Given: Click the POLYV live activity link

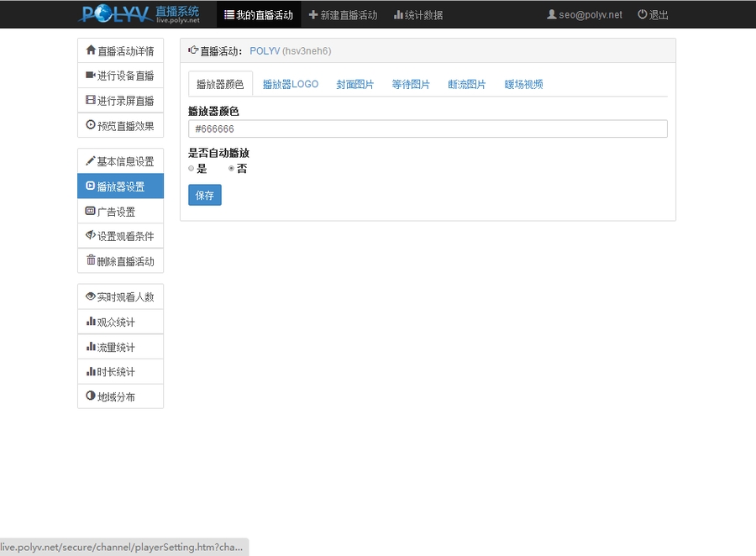Looking at the screenshot, I should point(265,51).
